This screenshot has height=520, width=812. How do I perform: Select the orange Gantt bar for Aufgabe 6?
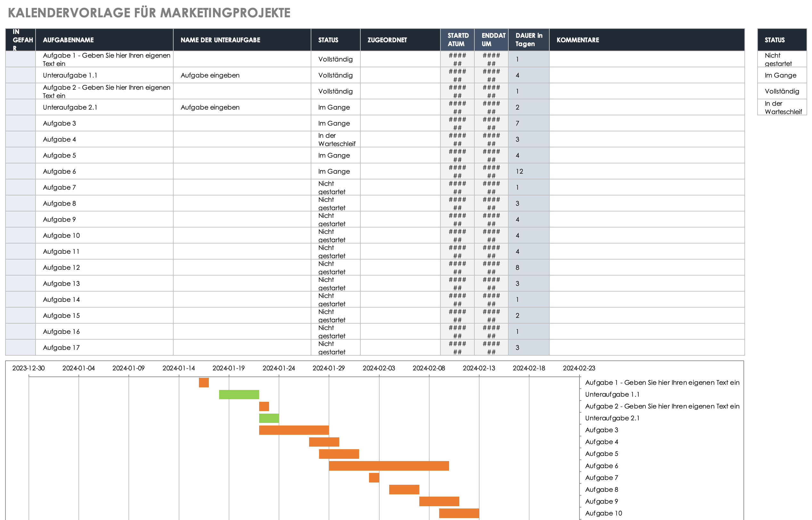(x=389, y=466)
